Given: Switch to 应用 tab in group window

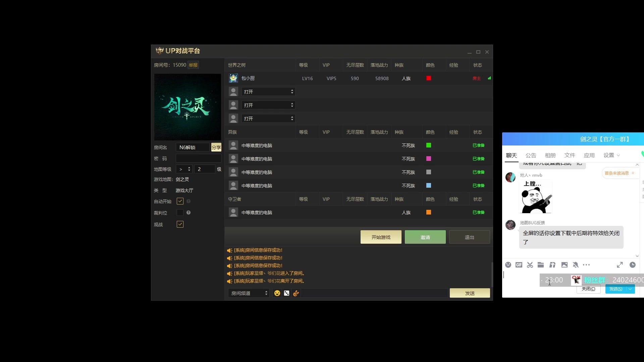Looking at the screenshot, I should (589, 155).
